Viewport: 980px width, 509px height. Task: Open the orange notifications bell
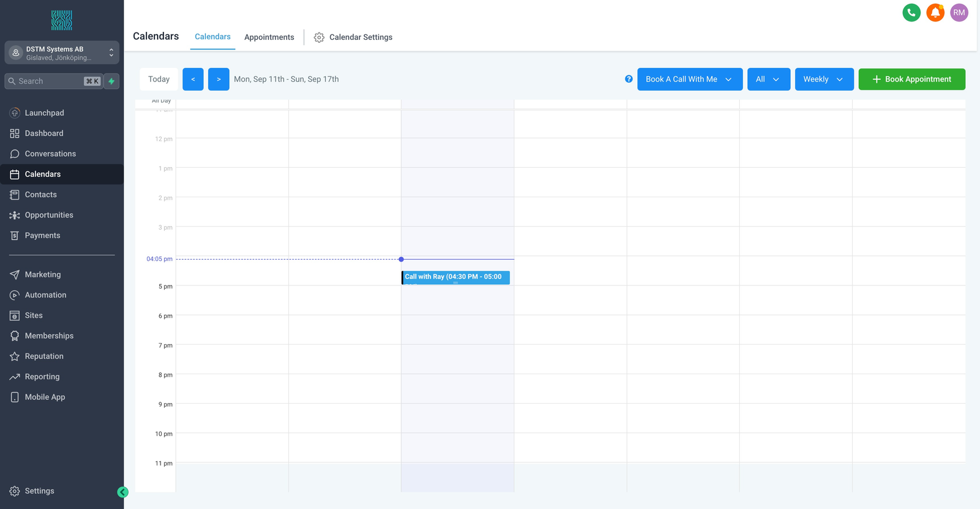click(935, 12)
